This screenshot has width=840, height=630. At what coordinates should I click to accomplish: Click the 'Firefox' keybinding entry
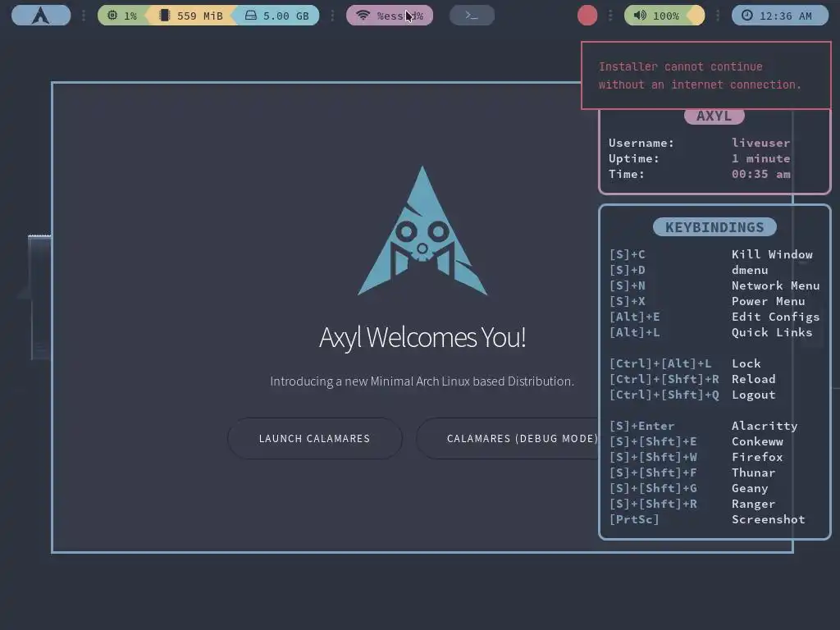757,457
